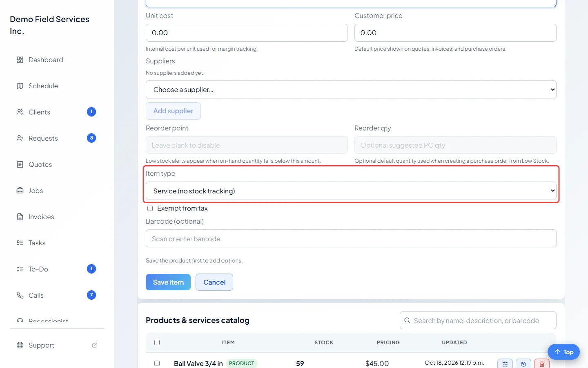The width and height of the screenshot is (588, 368).
Task: Click the Jobs briefcase icon
Action: pyautogui.click(x=20, y=191)
